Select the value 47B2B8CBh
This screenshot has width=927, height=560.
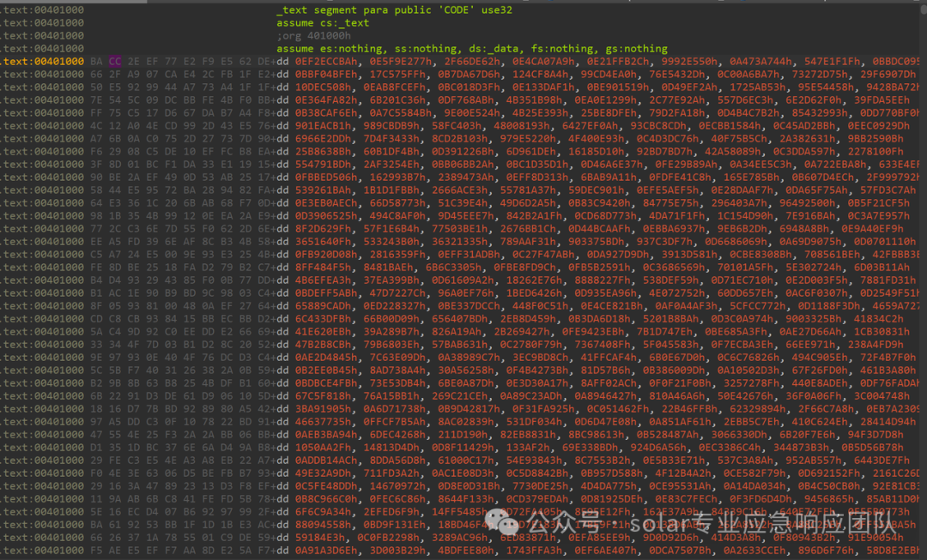324,345
